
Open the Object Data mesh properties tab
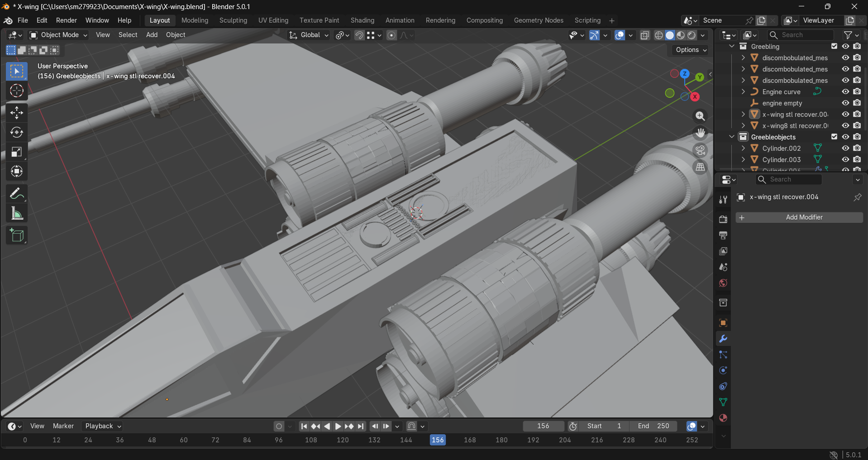pos(723,402)
